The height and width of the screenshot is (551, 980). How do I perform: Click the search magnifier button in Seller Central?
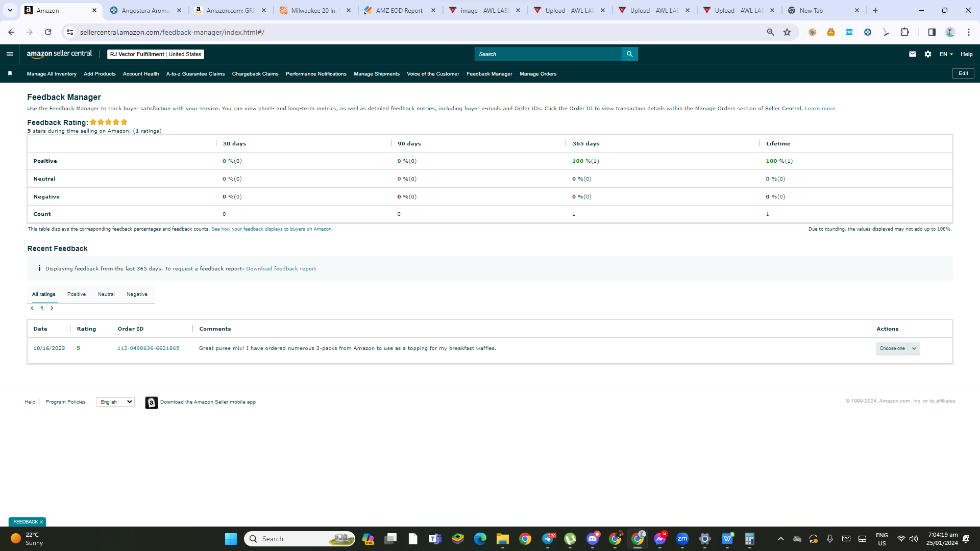point(629,54)
